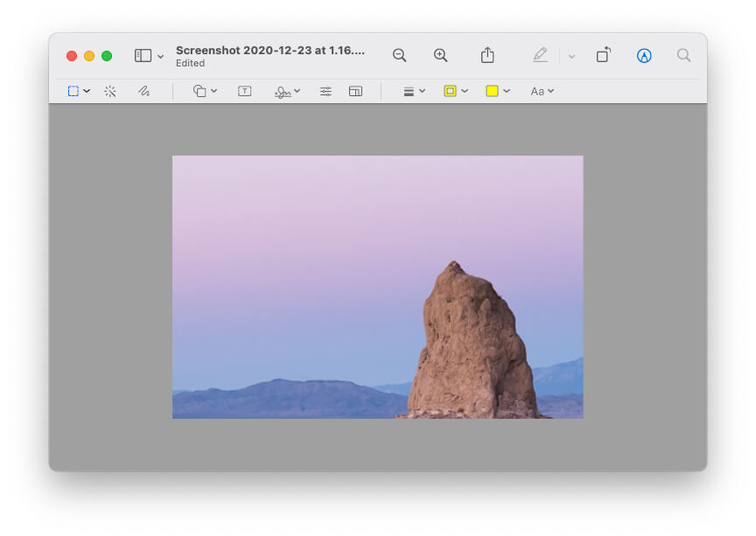The width and height of the screenshot is (756, 536).
Task: Open the Share button
Action: (x=487, y=55)
